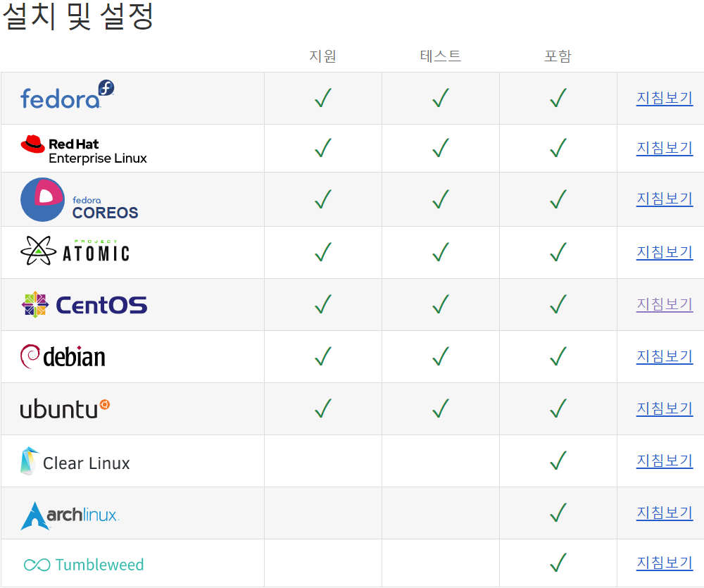704x588 pixels.
Task: Open 지침보기 link for Tumbleweed
Action: [x=665, y=563]
